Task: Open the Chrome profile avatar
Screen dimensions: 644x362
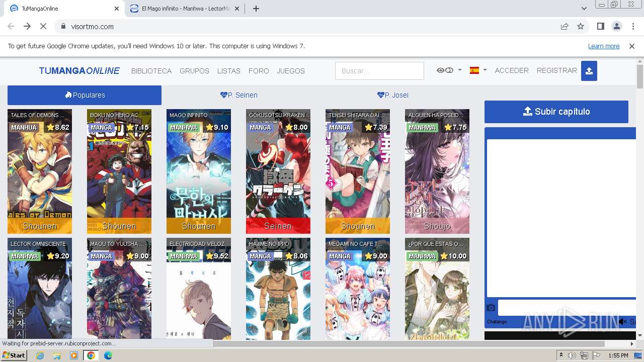Action: point(616,26)
